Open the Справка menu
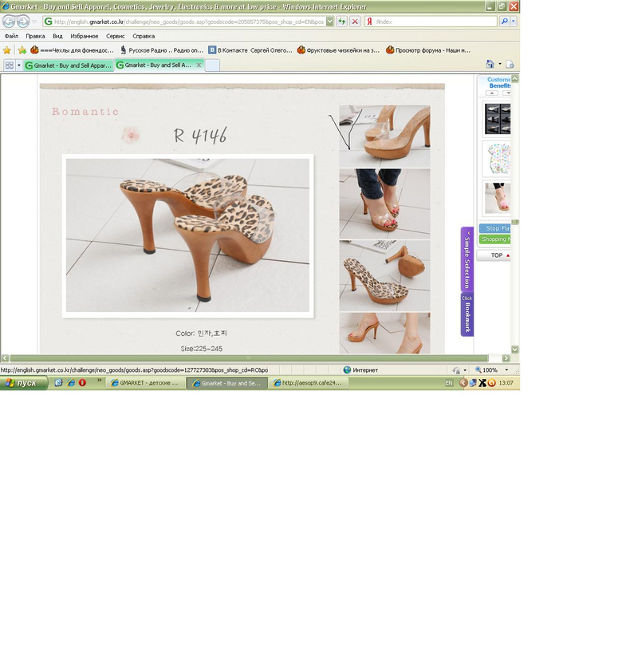638x672 pixels. pos(144,36)
